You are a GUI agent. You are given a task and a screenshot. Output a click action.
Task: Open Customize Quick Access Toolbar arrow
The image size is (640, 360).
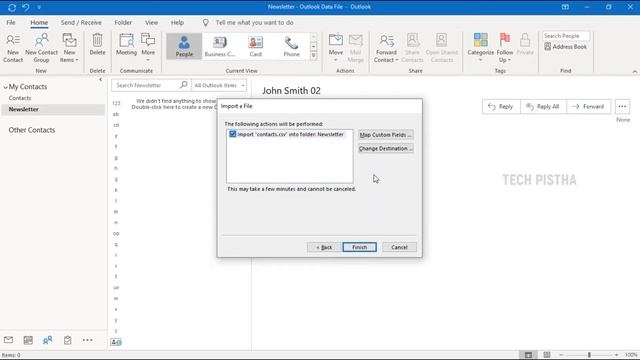39,7
